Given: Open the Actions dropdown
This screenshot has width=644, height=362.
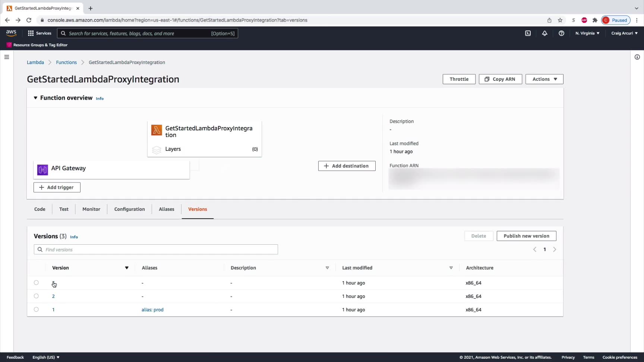Looking at the screenshot, I should click(544, 79).
